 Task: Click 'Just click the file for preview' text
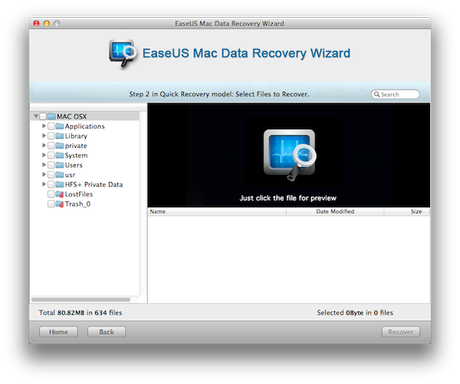coord(288,198)
